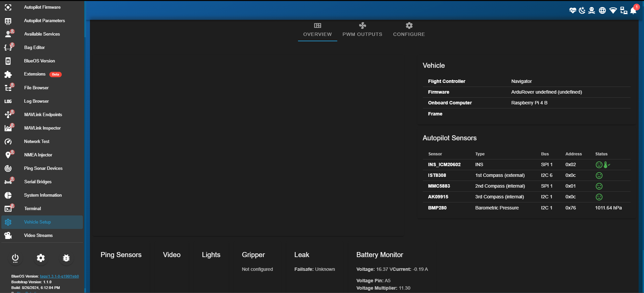Click the IST8308 green smiley status icon
The width and height of the screenshot is (644, 293).
coord(599,176)
